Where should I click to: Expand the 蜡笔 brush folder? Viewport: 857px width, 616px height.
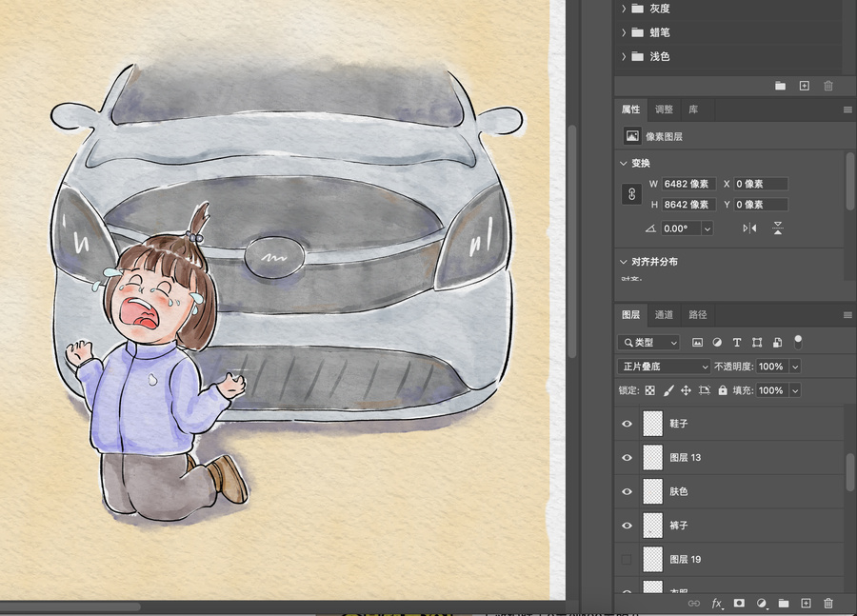(x=624, y=32)
